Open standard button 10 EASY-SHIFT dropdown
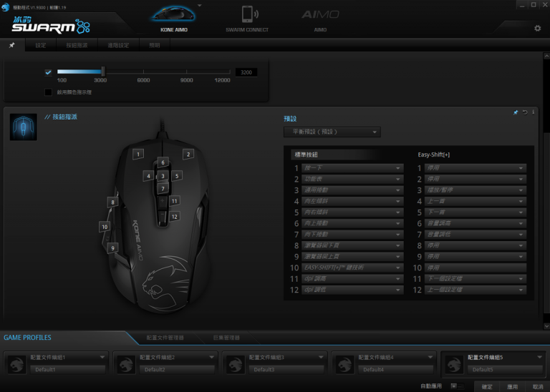This screenshot has height=392, width=550. [352, 268]
